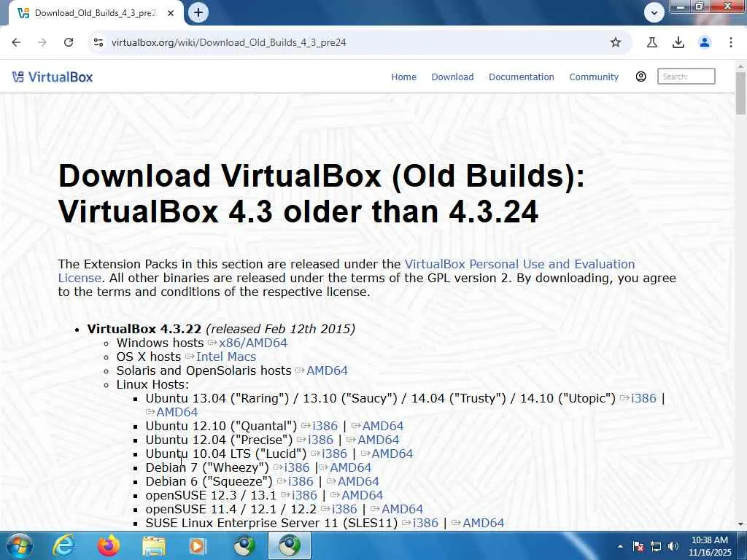Click the 'Linux Hosts:' list text
Viewport: 747px width, 560px height.
tap(152, 384)
